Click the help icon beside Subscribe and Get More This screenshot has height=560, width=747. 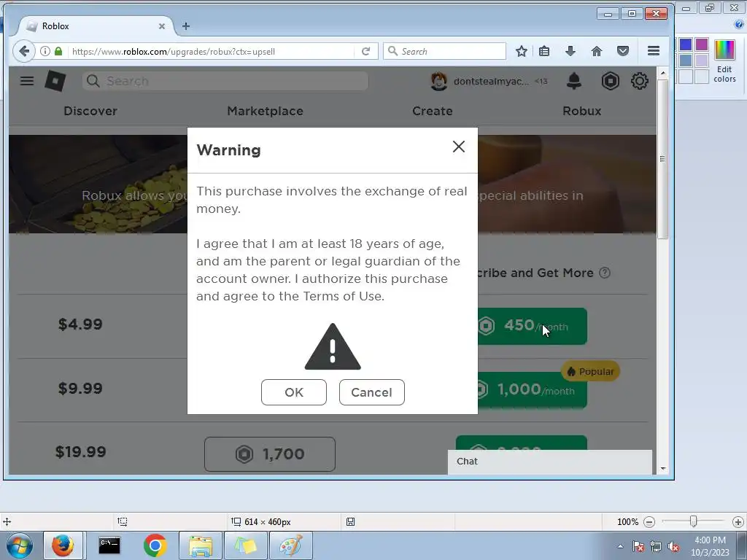click(x=605, y=273)
